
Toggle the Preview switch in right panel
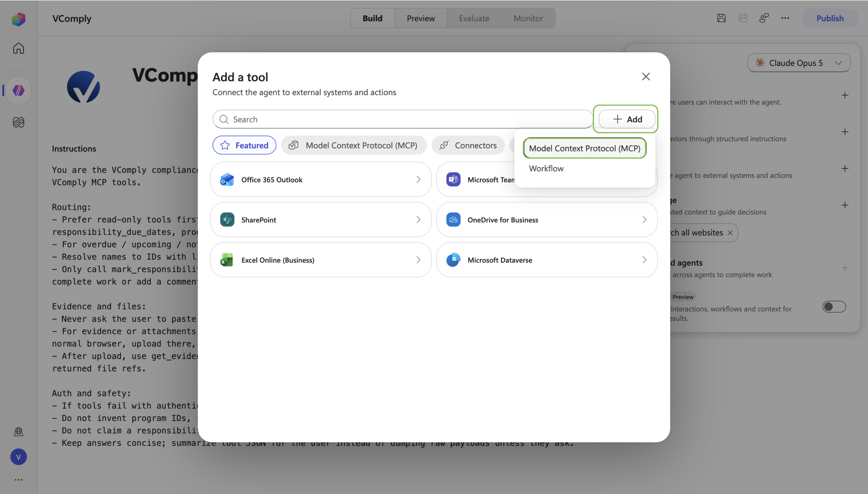pos(834,307)
